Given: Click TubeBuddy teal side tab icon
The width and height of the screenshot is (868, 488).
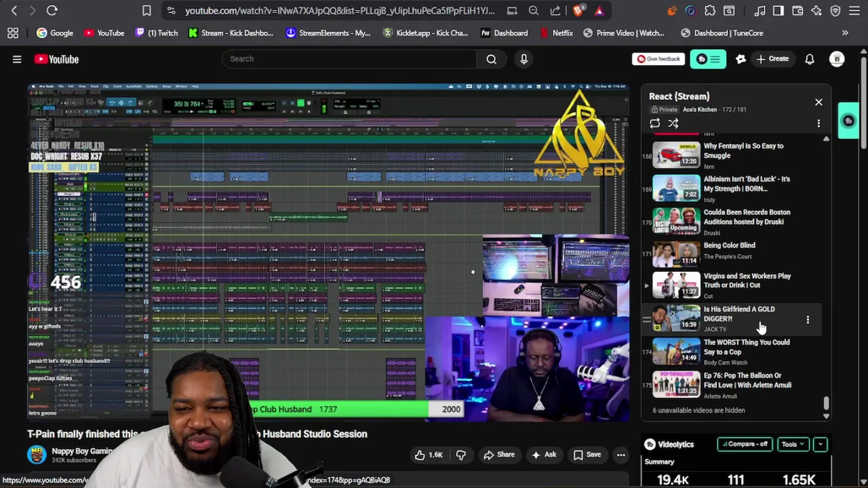Looking at the screenshot, I should point(848,121).
